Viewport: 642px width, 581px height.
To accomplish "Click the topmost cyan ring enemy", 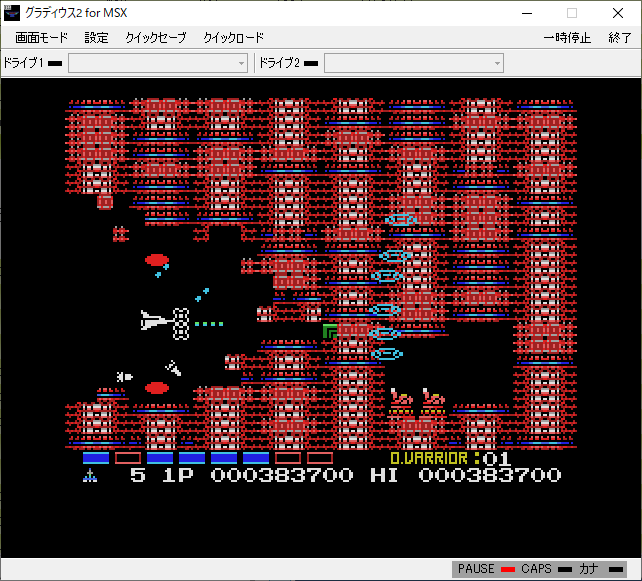I will pos(401,220).
